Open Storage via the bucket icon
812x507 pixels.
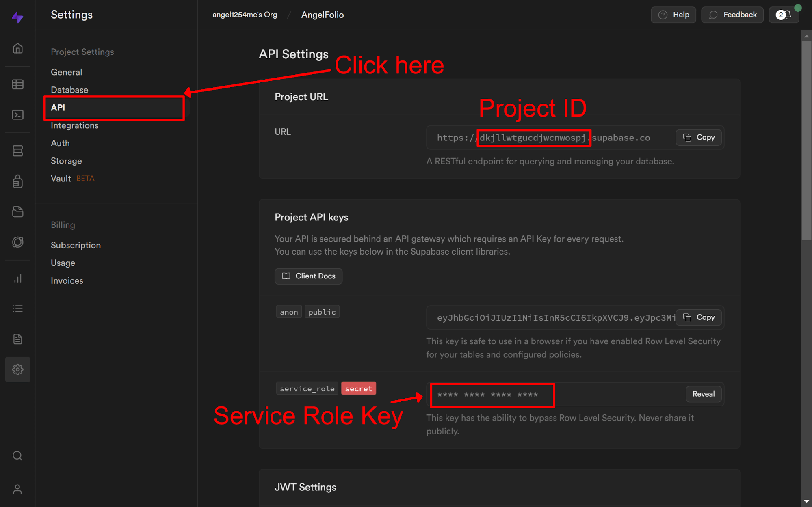click(17, 211)
